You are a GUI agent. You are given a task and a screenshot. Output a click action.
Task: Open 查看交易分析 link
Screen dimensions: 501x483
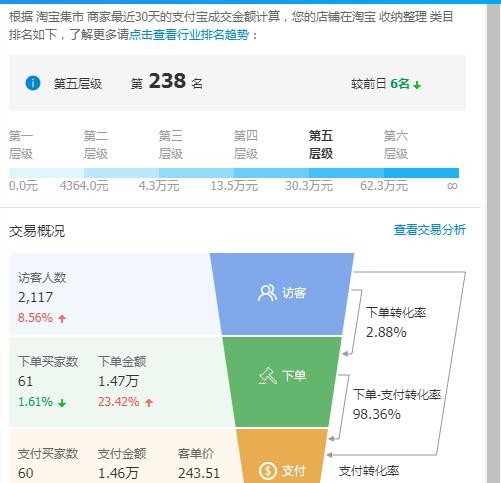coord(430,230)
